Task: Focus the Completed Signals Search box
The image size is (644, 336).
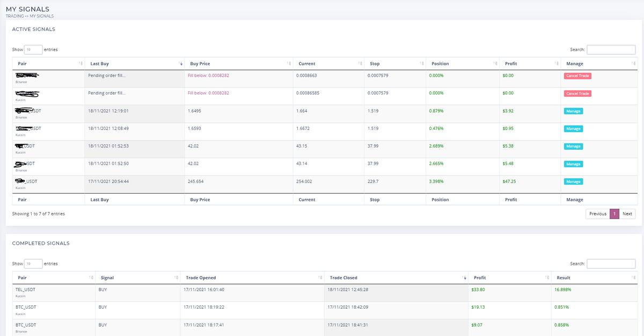Action: coord(611,264)
